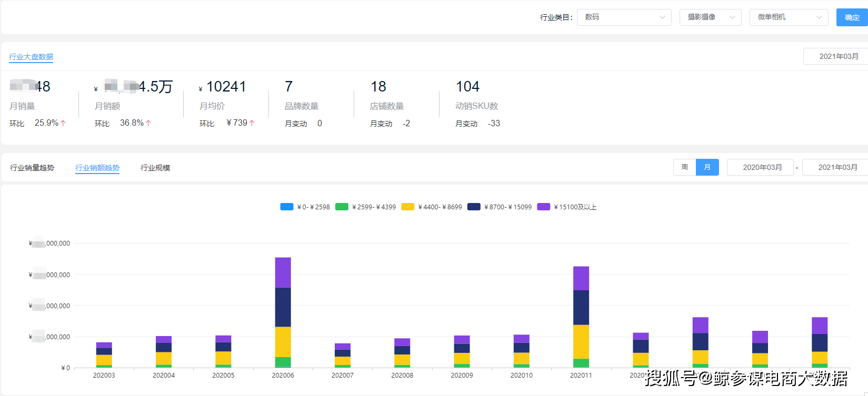The width and height of the screenshot is (868, 396).
Task: Switch to the 行业销量趋势 tab
Action: pyautogui.click(x=32, y=168)
